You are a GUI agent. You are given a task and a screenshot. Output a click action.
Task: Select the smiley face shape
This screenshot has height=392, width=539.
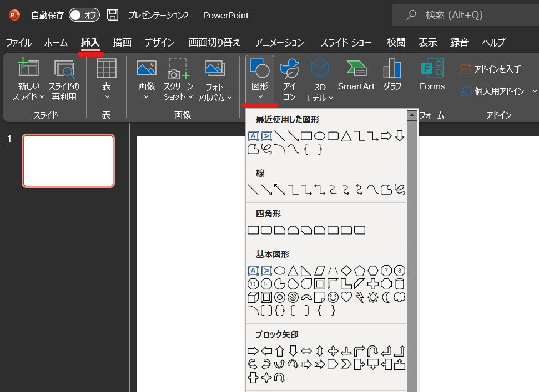(x=333, y=297)
